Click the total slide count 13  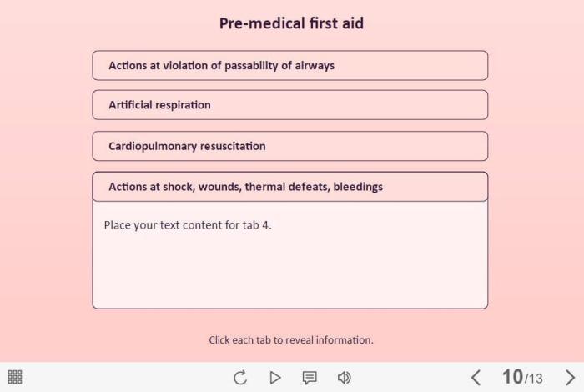[535, 379]
